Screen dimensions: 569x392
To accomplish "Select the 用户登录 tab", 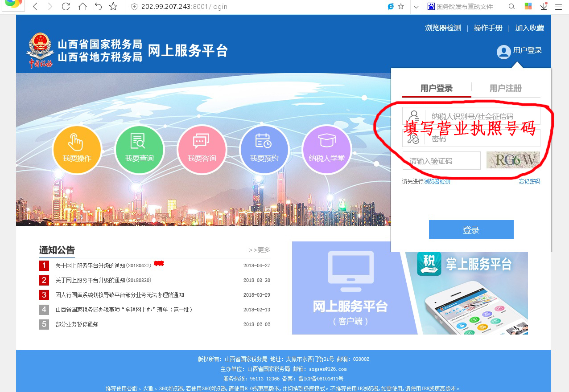I will click(x=436, y=88).
